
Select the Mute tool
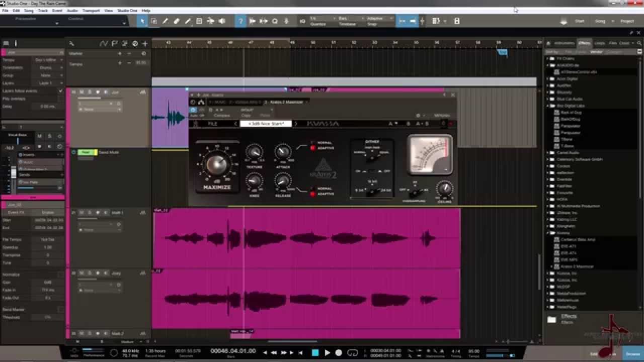pos(199,21)
